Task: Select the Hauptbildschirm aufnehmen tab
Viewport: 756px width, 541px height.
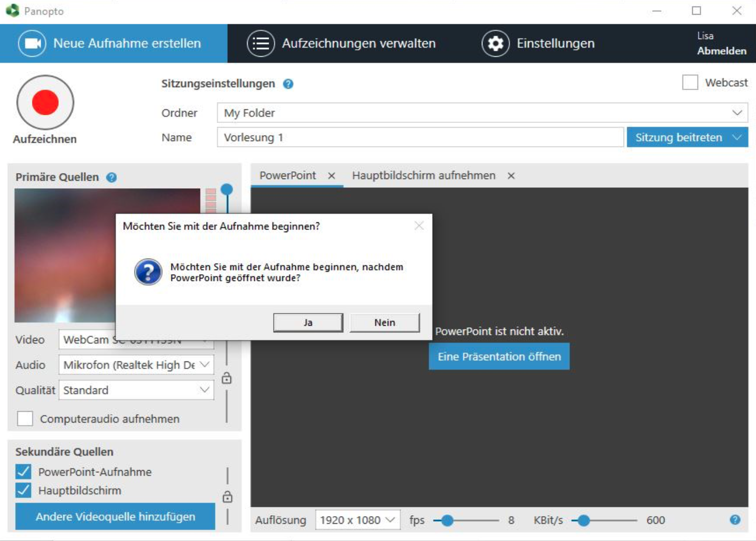Action: [423, 176]
